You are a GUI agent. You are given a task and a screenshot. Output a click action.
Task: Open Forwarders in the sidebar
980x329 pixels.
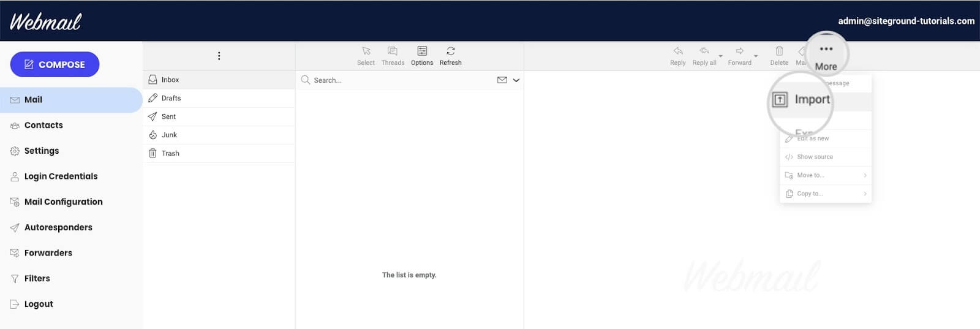(48, 253)
